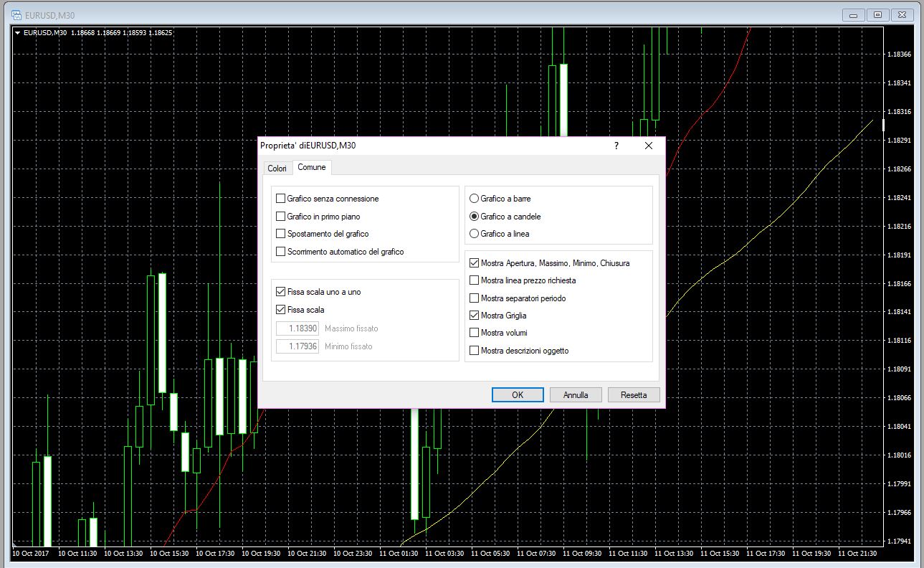Click the EURUSD,M30 window title icon

pyautogui.click(x=16, y=14)
